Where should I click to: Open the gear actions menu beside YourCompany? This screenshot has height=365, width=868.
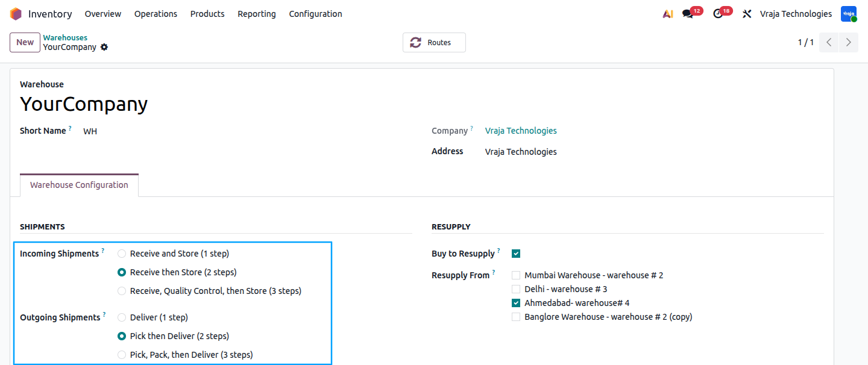104,47
